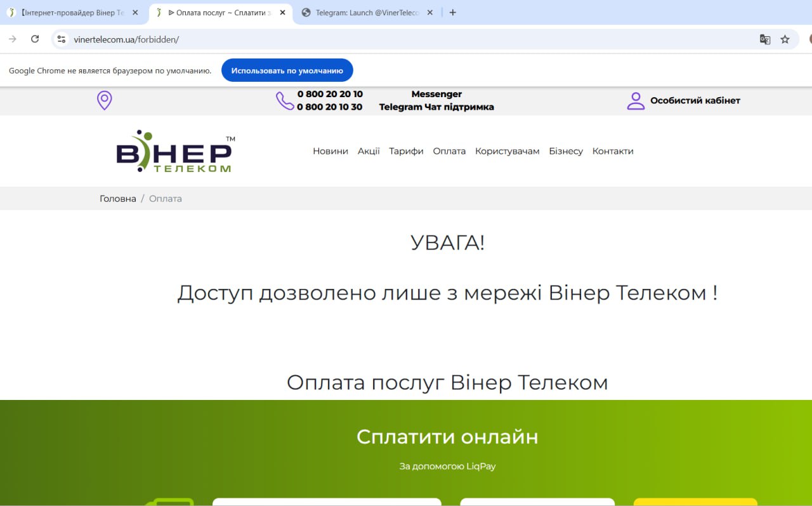The image size is (812, 506).
Task: Open the Акції menu item
Action: (x=369, y=151)
